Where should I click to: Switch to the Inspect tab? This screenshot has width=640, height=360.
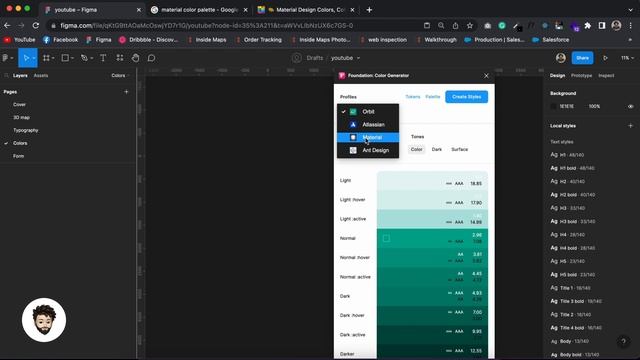[606, 76]
